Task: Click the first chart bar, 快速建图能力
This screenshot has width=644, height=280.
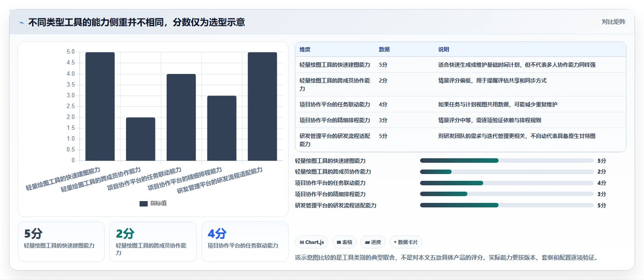Action: tap(100, 106)
